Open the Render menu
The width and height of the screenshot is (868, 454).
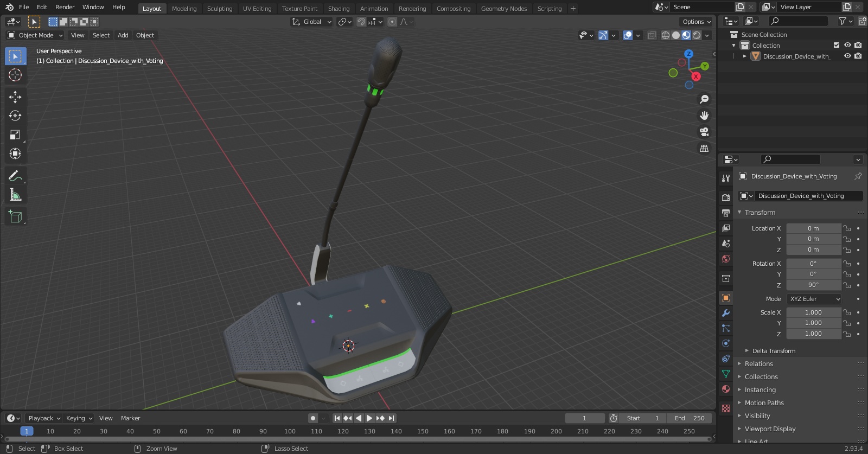[65, 7]
